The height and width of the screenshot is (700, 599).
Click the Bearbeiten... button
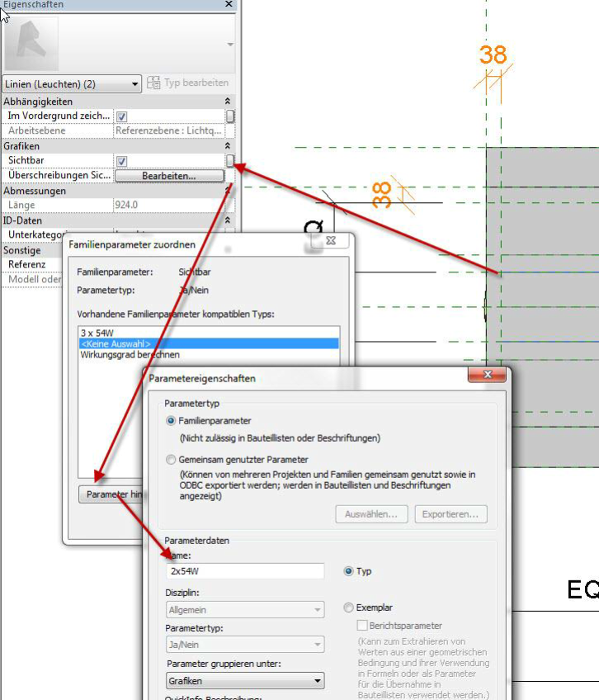[169, 176]
